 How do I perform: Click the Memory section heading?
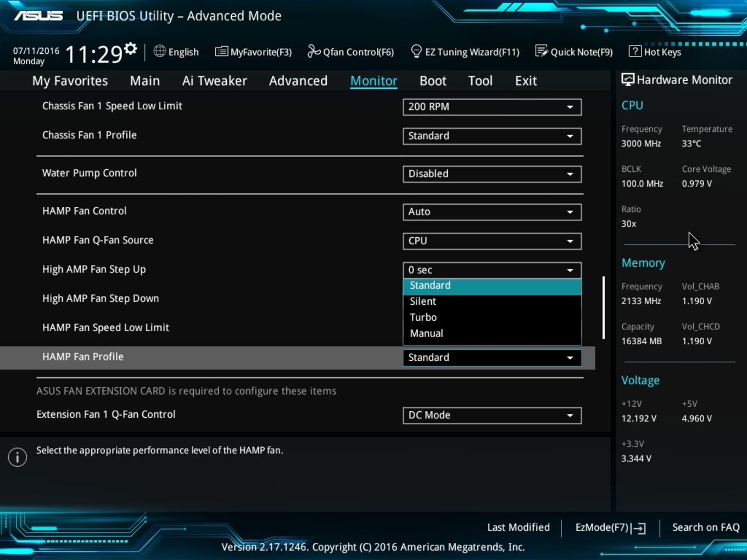643,263
